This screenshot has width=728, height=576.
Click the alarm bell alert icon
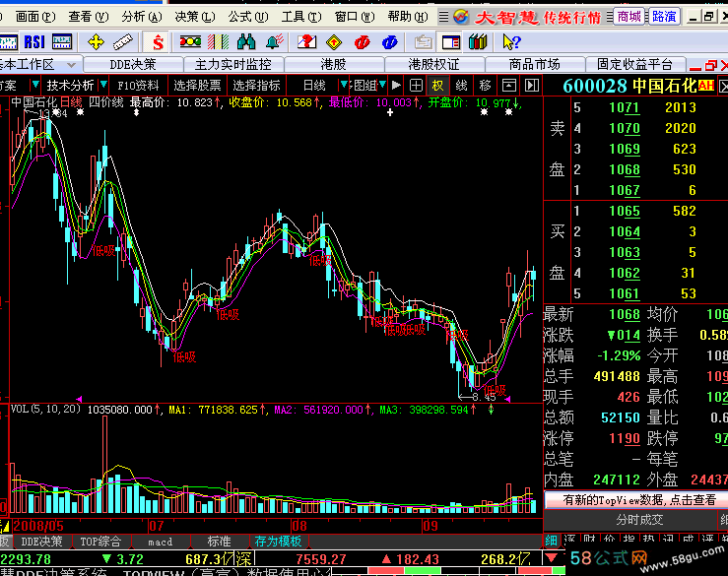(x=275, y=42)
